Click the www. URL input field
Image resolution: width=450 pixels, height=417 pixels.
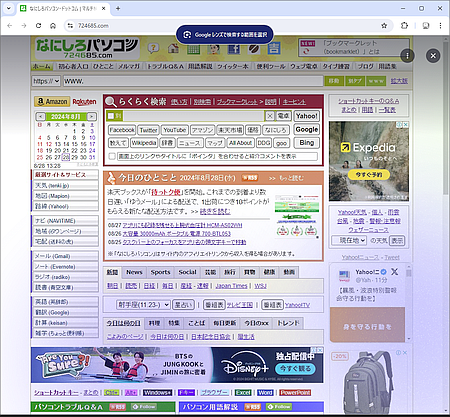coord(193,81)
